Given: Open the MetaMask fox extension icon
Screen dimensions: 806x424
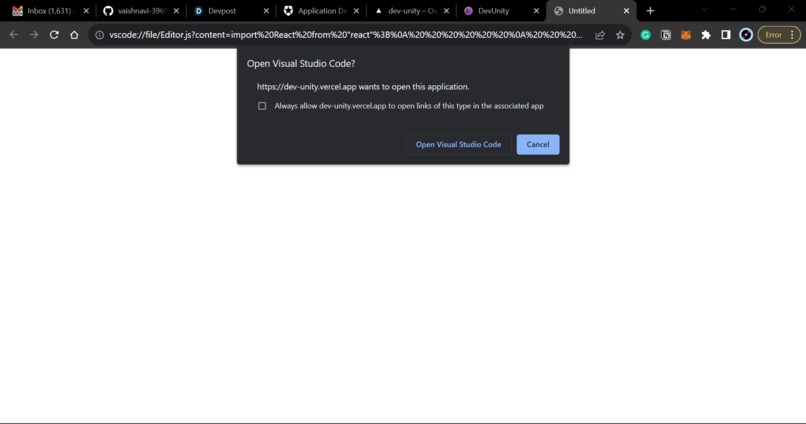Looking at the screenshot, I should [x=686, y=35].
